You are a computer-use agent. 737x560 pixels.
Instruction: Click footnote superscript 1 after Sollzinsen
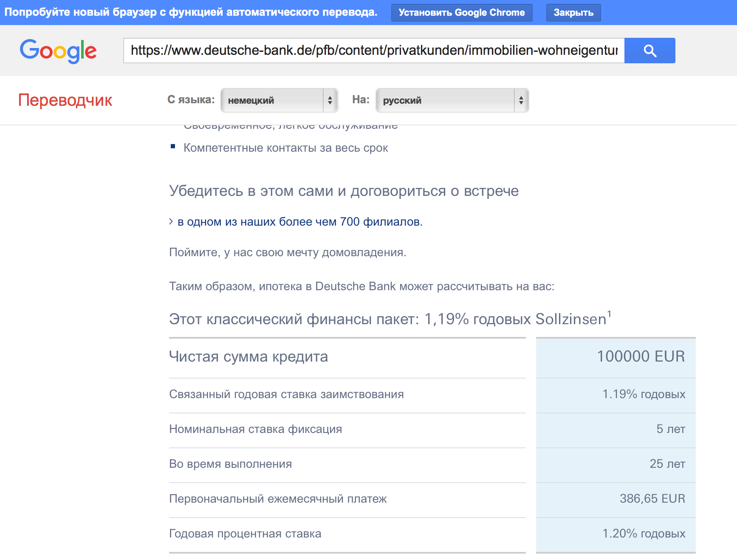click(609, 314)
